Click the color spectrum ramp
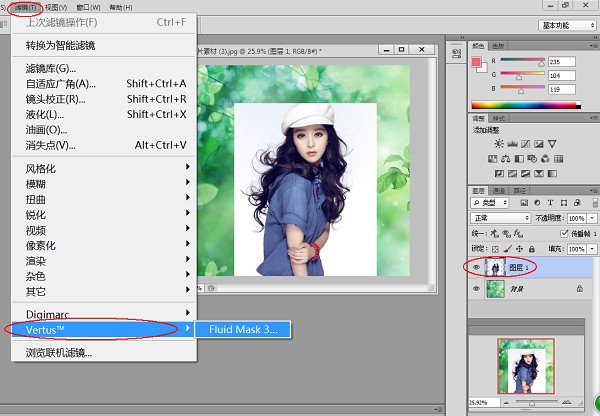Image resolution: width=600 pixels, height=416 pixels. coord(526,105)
